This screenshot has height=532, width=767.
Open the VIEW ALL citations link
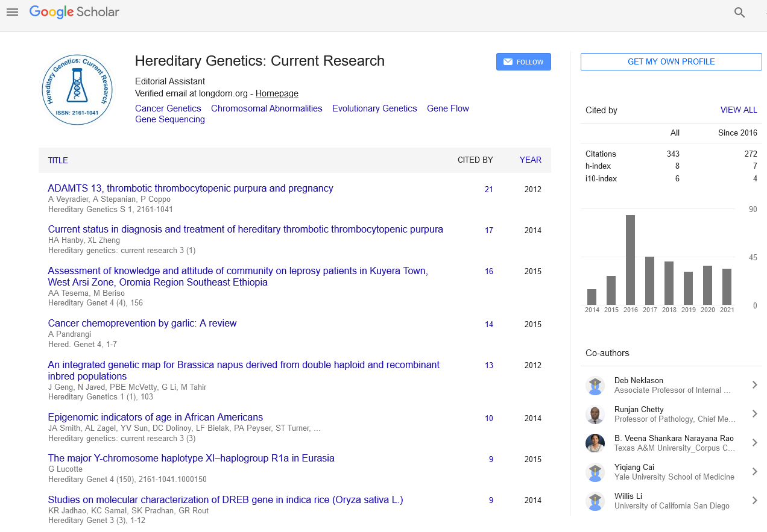pyautogui.click(x=738, y=110)
